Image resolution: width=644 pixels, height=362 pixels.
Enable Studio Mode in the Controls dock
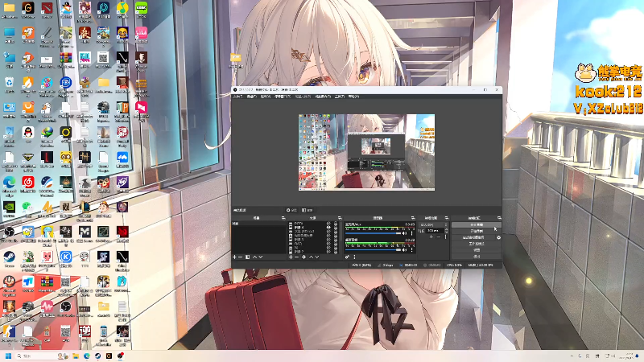[477, 244]
